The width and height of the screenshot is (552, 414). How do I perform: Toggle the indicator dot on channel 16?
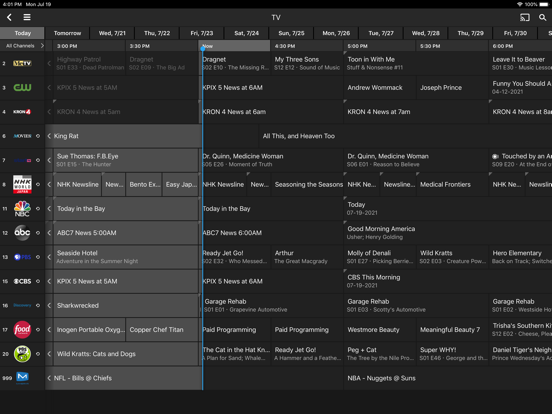38,305
